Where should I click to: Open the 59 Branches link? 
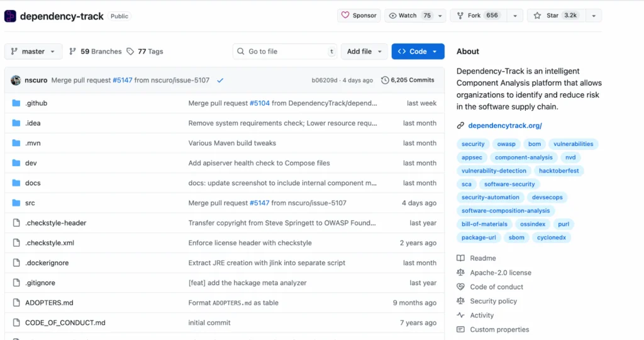(101, 52)
